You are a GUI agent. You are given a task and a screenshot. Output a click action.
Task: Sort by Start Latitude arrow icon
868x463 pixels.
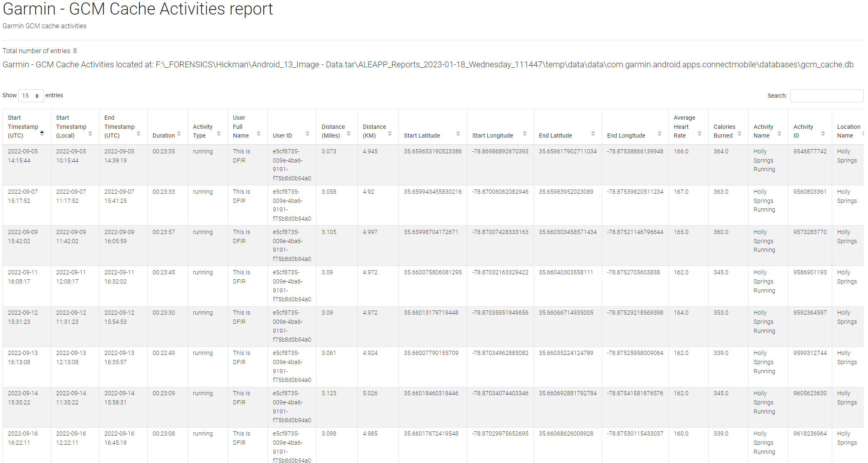[x=458, y=133]
